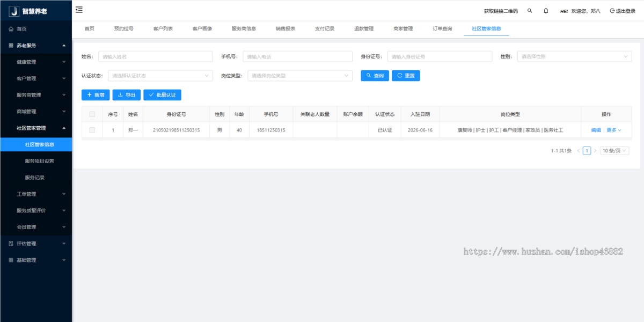The image size is (644, 322).
Task: Click 获取链接二维码 in header
Action: [501, 11]
